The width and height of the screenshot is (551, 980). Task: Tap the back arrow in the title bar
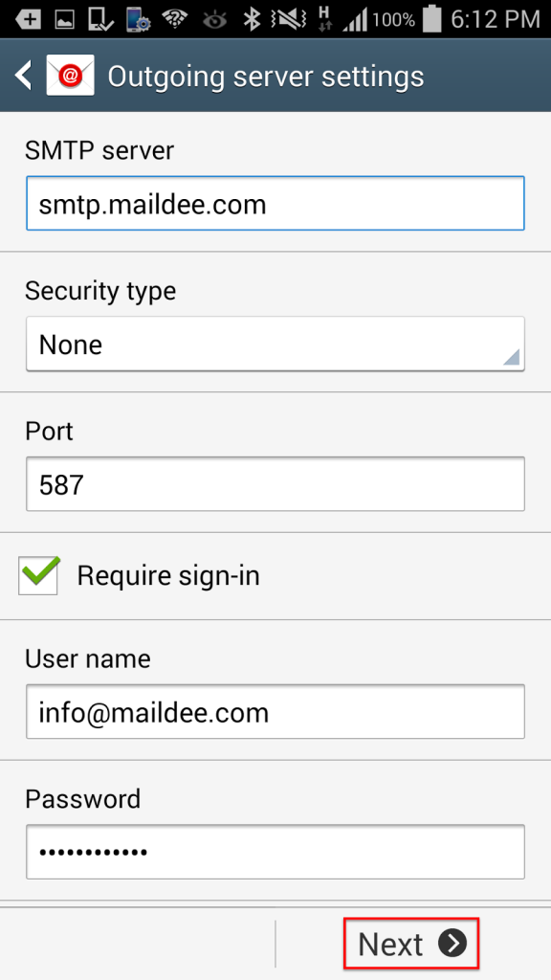pos(21,76)
